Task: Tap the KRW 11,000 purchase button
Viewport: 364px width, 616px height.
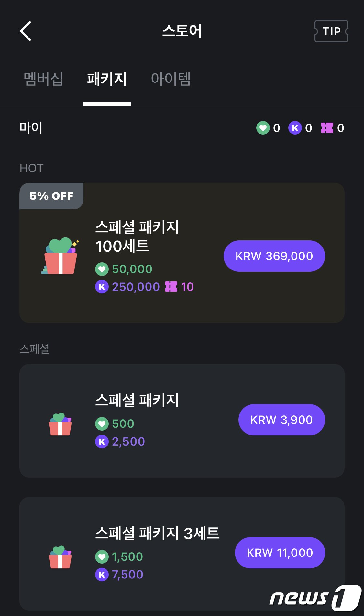Action: click(x=280, y=553)
